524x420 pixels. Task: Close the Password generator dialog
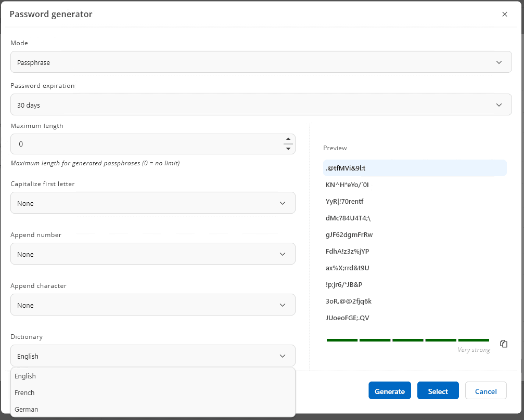(x=504, y=14)
